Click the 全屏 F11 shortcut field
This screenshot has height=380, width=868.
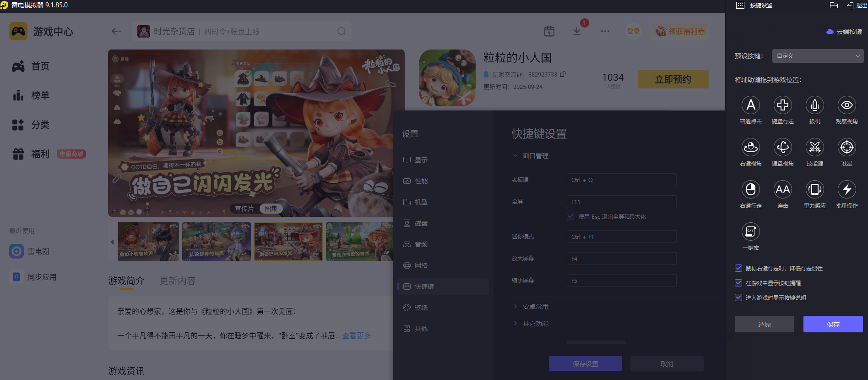(x=621, y=202)
